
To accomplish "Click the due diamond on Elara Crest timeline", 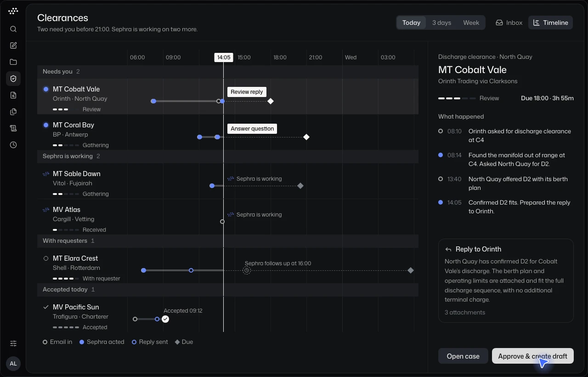I will pyautogui.click(x=411, y=270).
